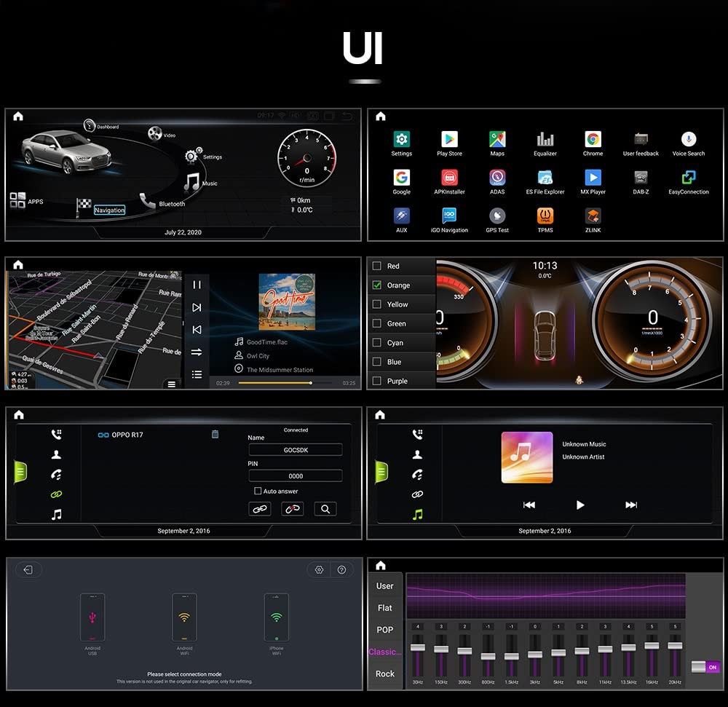
Task: Click the PIN field showing 0000
Action: (x=296, y=475)
